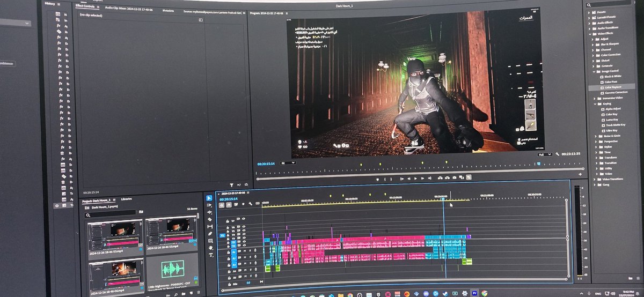Select the Color Replace effect
Screen dimensions: 644x297
613,87
